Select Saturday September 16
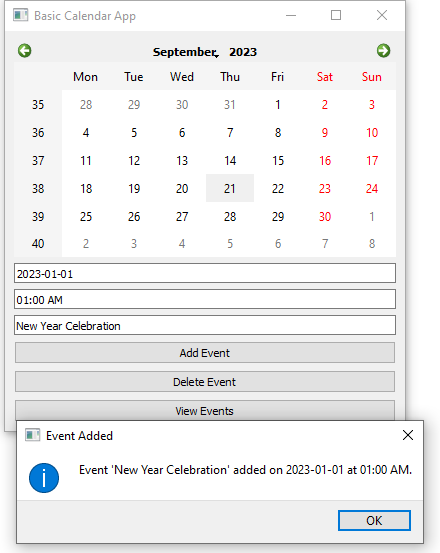This screenshot has width=440, height=553. coord(325,160)
